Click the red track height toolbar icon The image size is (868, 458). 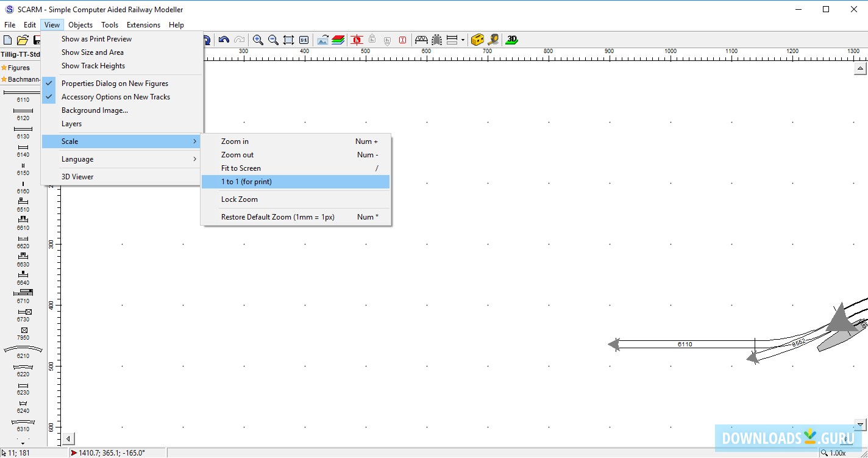pos(357,40)
